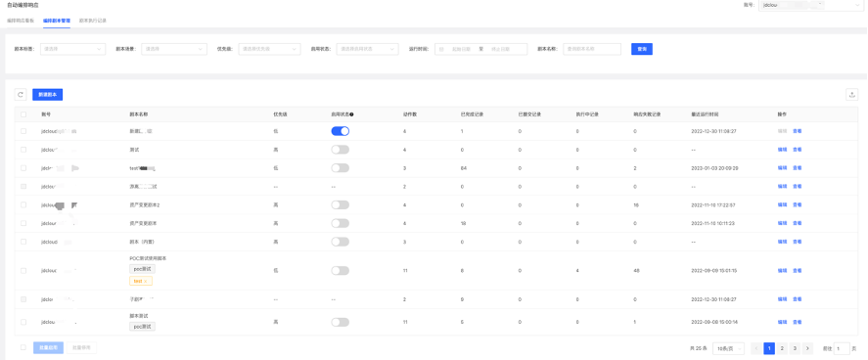Image resolution: width=868 pixels, height=360 pixels.
Task: Click 查看 in the 2023-01-03 20:09:29 row
Action: [798, 167]
